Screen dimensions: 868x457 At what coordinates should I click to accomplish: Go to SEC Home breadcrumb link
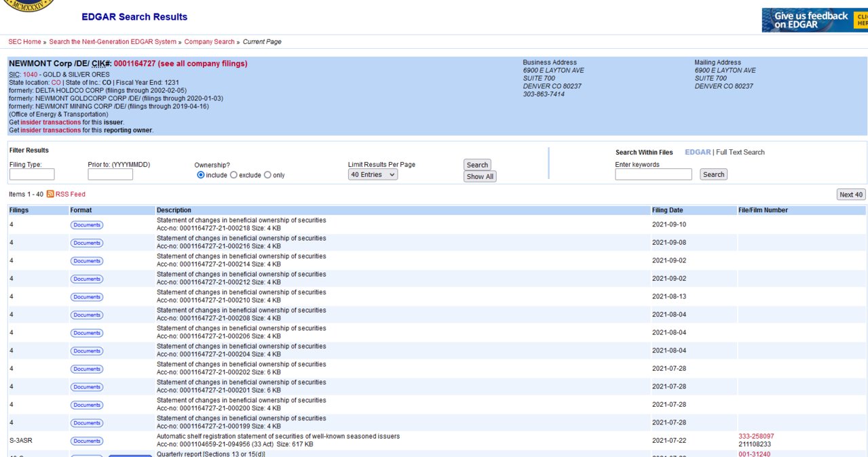(x=24, y=42)
